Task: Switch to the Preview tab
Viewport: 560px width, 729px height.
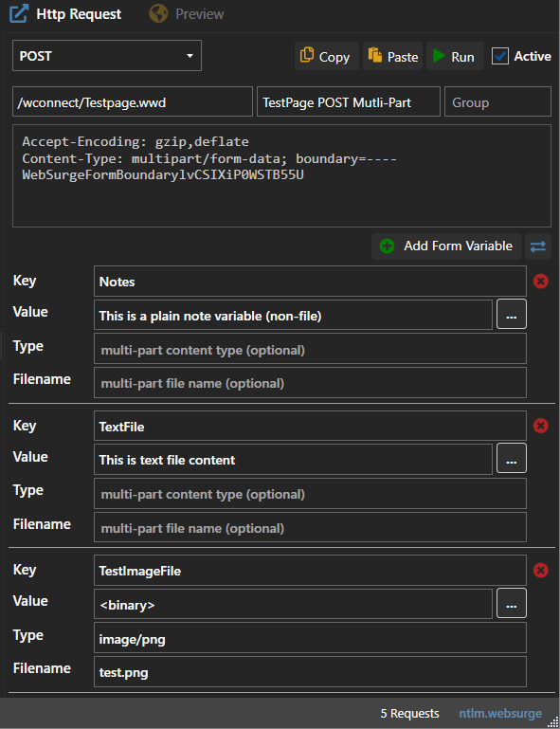Action: coord(187,14)
